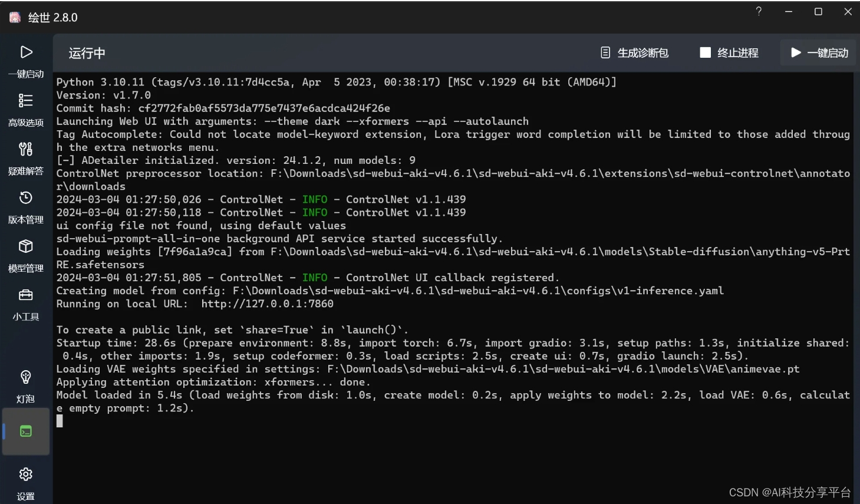Click the help question mark icon
Screen dimensions: 860x504
click(759, 11)
